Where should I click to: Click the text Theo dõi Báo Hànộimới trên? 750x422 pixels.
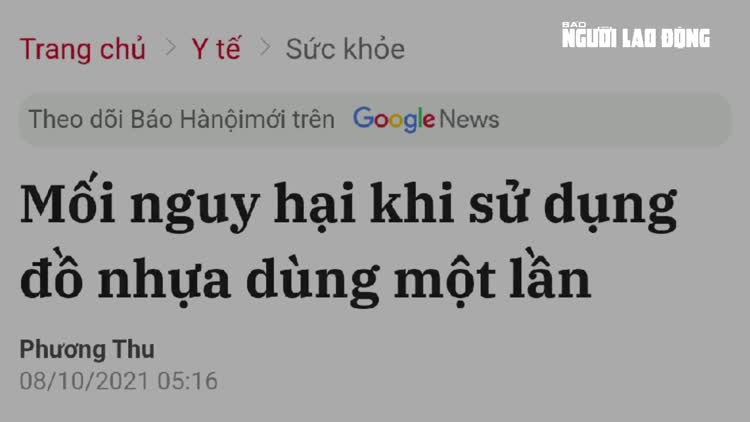coord(182,119)
